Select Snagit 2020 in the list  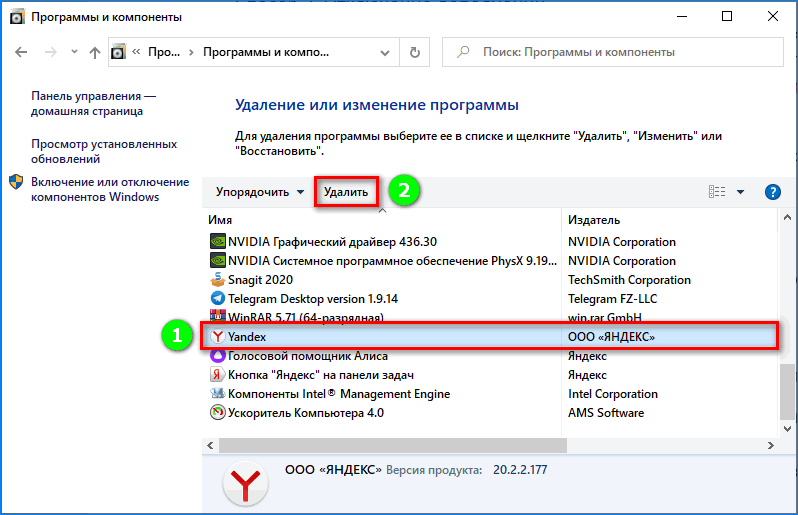(x=260, y=280)
